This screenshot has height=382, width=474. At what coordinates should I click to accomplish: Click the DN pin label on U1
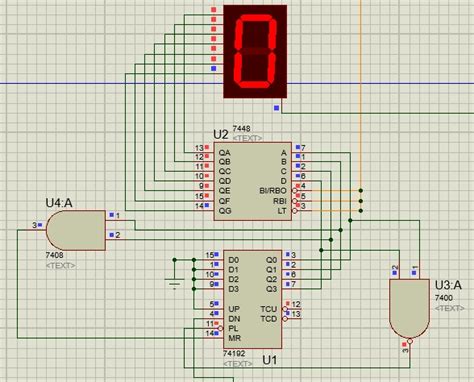[234, 319]
